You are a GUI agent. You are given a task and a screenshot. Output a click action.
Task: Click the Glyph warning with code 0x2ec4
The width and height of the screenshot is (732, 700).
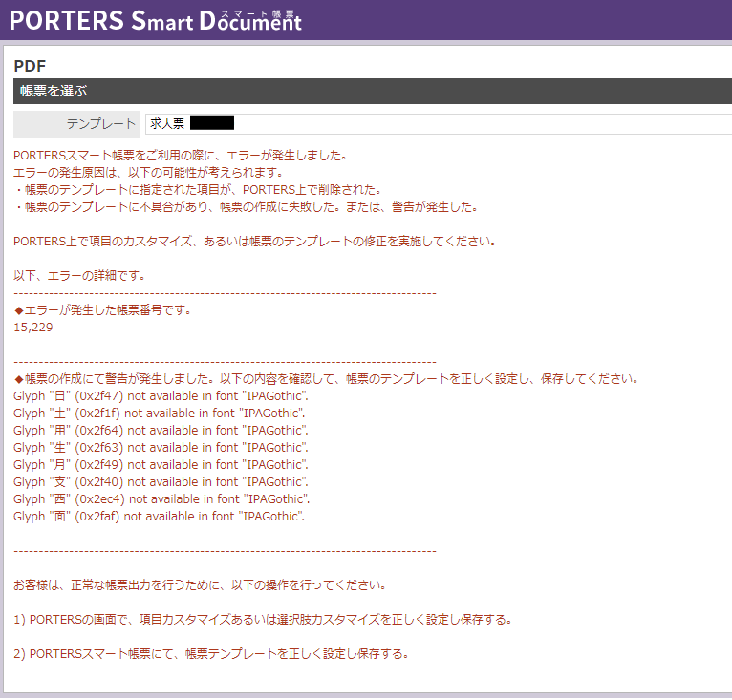(161, 499)
